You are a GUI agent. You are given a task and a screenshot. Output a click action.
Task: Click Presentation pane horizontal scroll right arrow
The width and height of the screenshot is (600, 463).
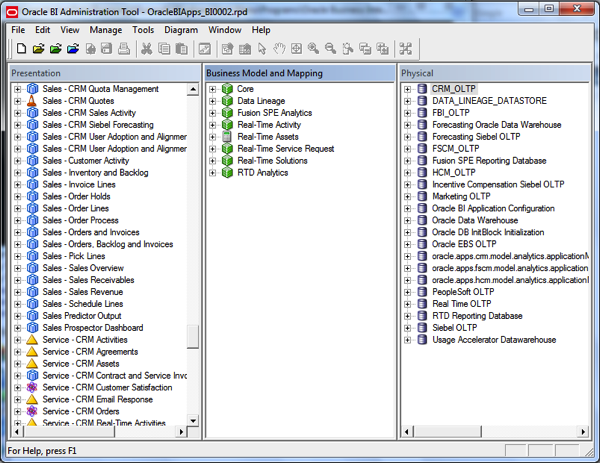click(181, 432)
